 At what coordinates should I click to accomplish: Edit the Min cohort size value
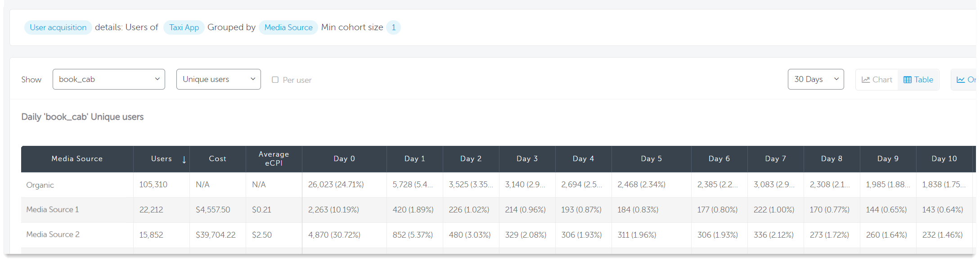coord(393,27)
